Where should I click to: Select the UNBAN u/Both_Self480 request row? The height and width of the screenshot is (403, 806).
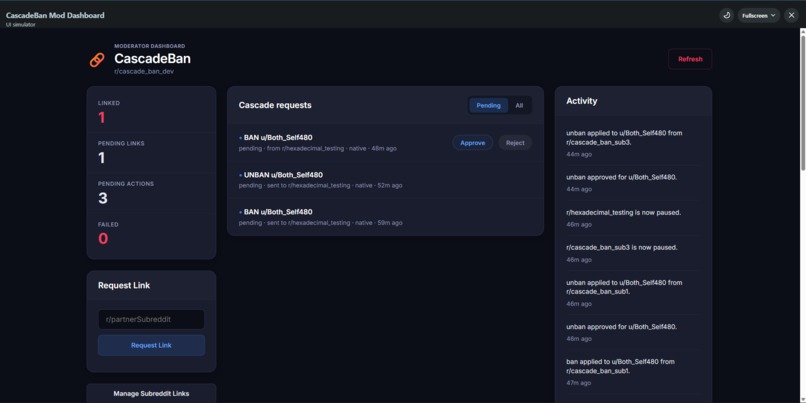(385, 180)
